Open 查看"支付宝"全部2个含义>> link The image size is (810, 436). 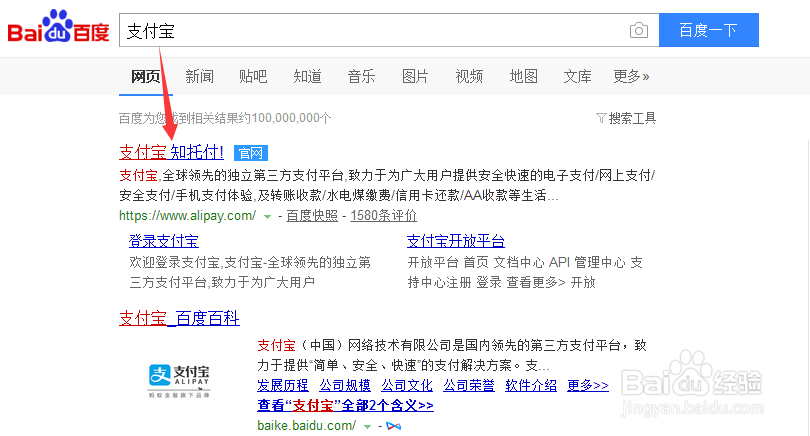[345, 406]
